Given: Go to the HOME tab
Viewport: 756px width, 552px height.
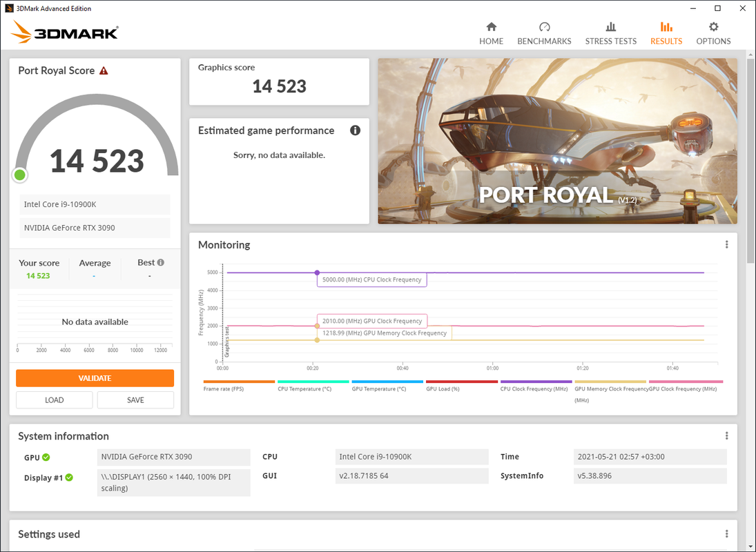Looking at the screenshot, I should (x=491, y=34).
